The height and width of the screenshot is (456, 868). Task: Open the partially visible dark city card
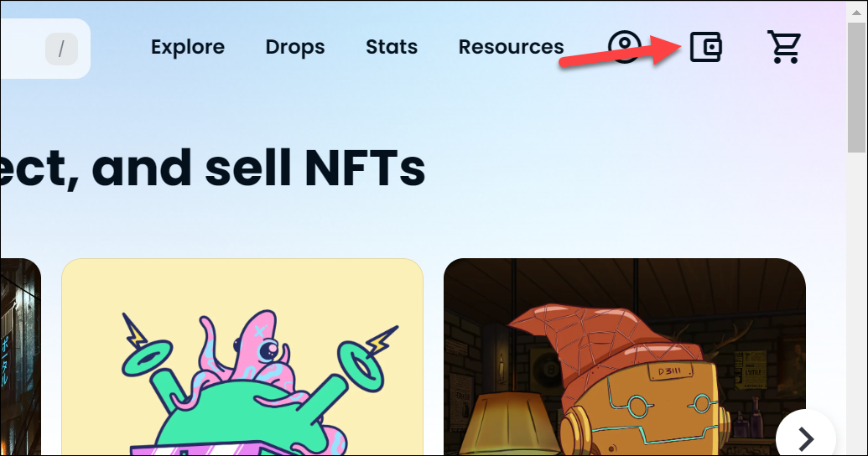point(20,357)
